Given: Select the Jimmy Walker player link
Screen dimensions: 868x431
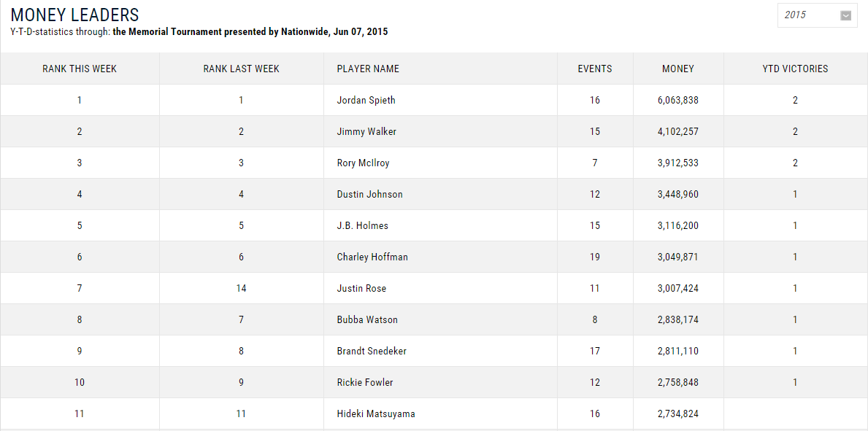Looking at the screenshot, I should click(366, 131).
